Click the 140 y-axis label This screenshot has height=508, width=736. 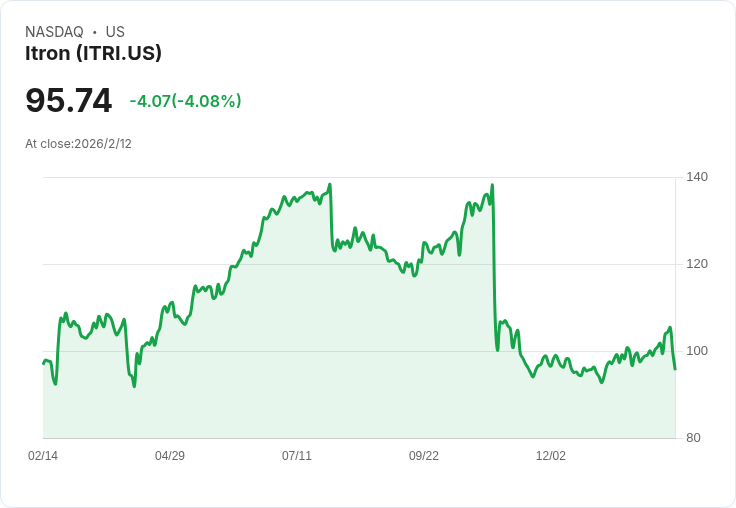(697, 177)
